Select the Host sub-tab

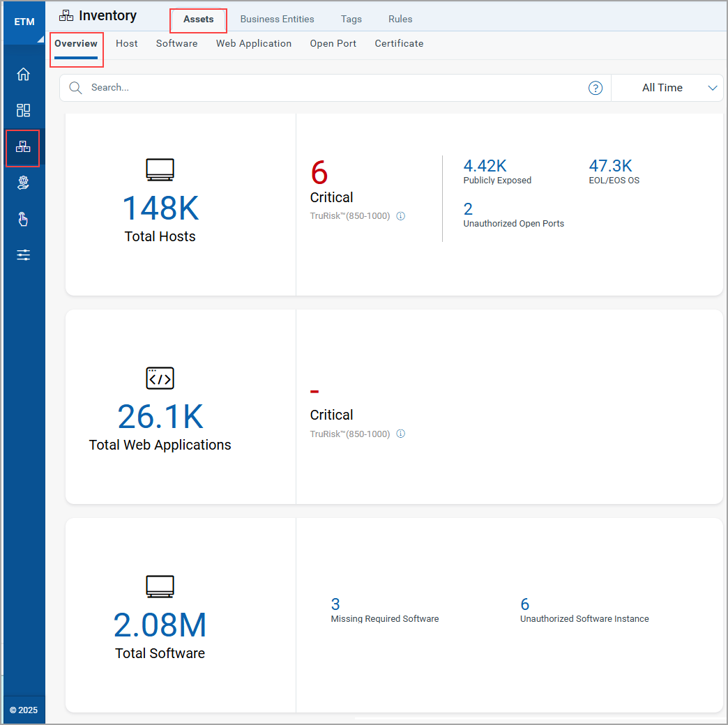pos(127,44)
